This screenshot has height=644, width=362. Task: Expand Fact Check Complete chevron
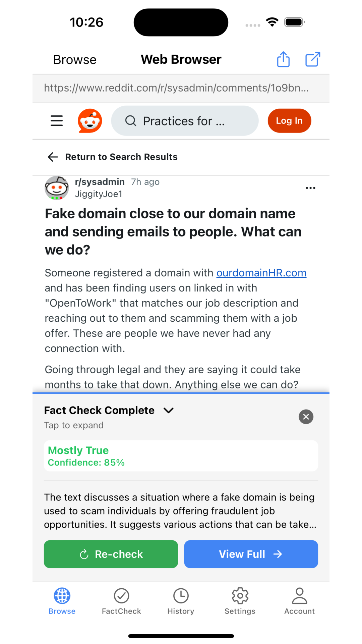169,410
